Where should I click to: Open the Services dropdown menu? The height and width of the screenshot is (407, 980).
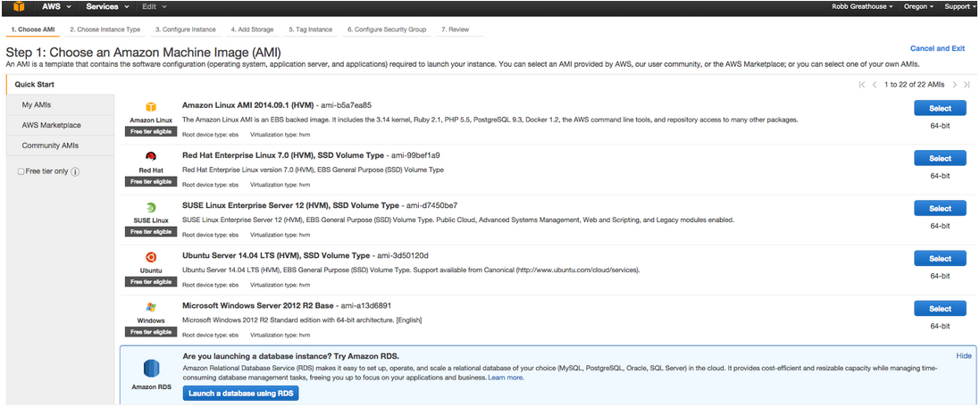click(x=107, y=6)
